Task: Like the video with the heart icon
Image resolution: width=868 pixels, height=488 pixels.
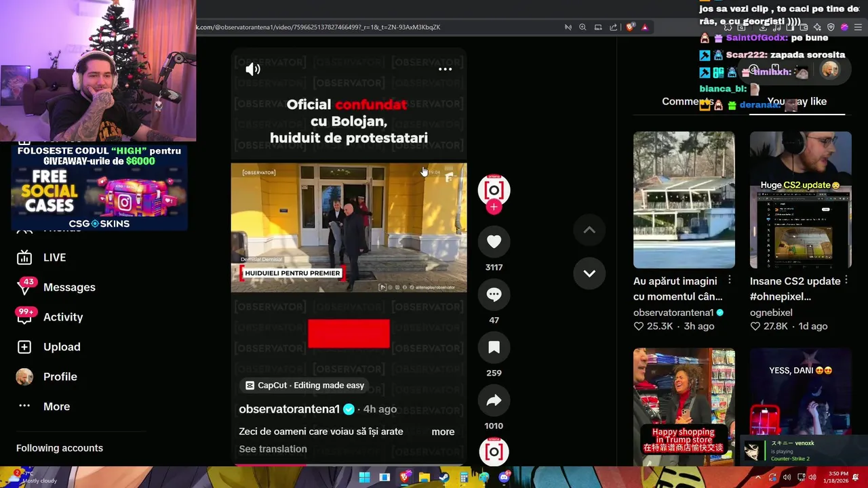Action: click(x=494, y=241)
